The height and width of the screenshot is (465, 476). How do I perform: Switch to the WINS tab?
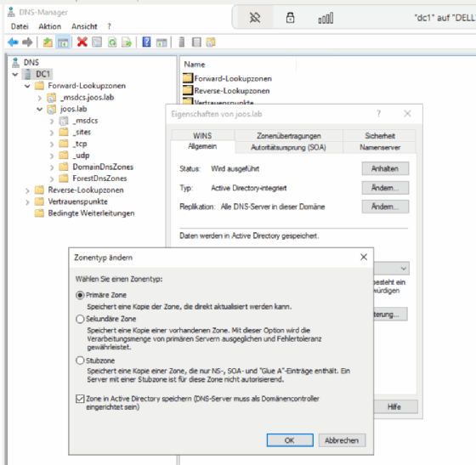tap(202, 136)
